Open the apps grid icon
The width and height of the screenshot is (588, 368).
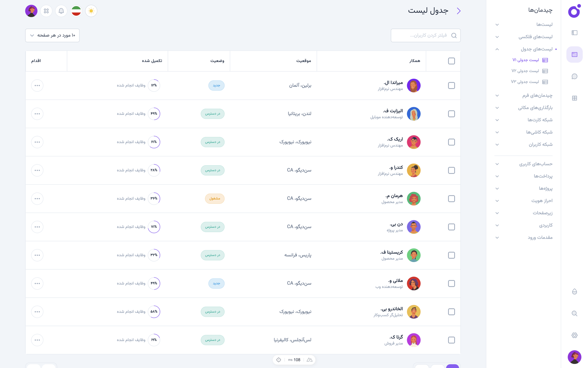click(46, 11)
